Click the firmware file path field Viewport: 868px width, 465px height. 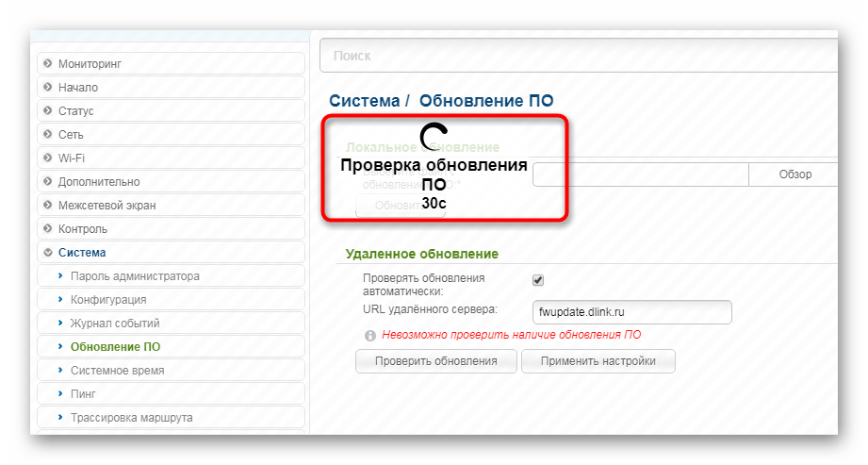point(641,174)
